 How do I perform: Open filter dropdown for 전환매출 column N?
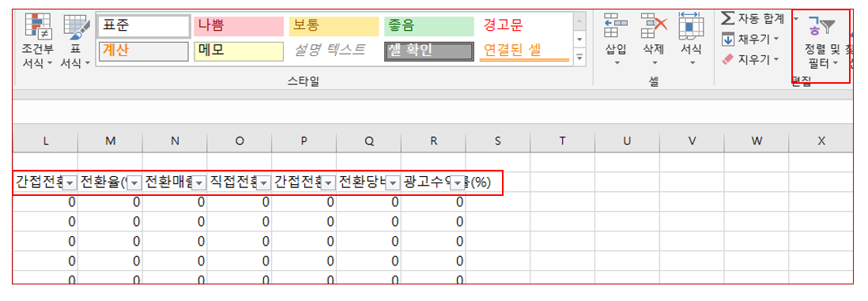tap(200, 183)
